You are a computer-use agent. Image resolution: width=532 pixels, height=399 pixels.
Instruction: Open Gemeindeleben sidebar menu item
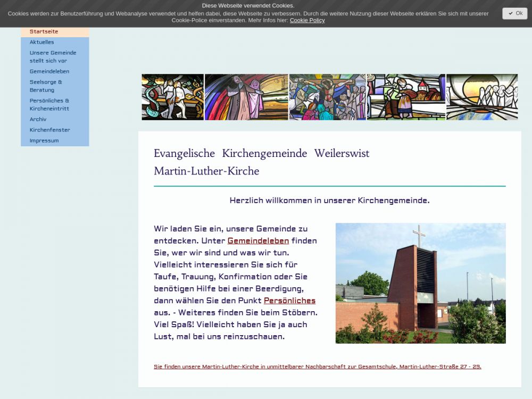49,71
